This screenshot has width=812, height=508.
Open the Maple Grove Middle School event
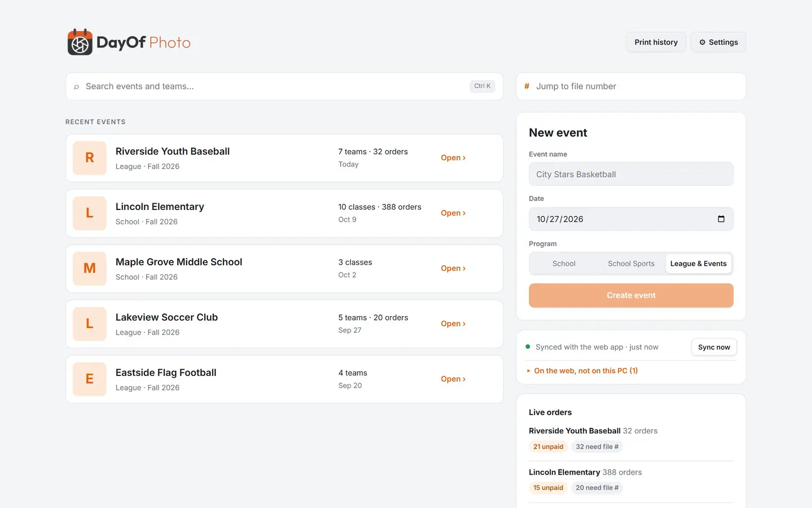tap(453, 269)
